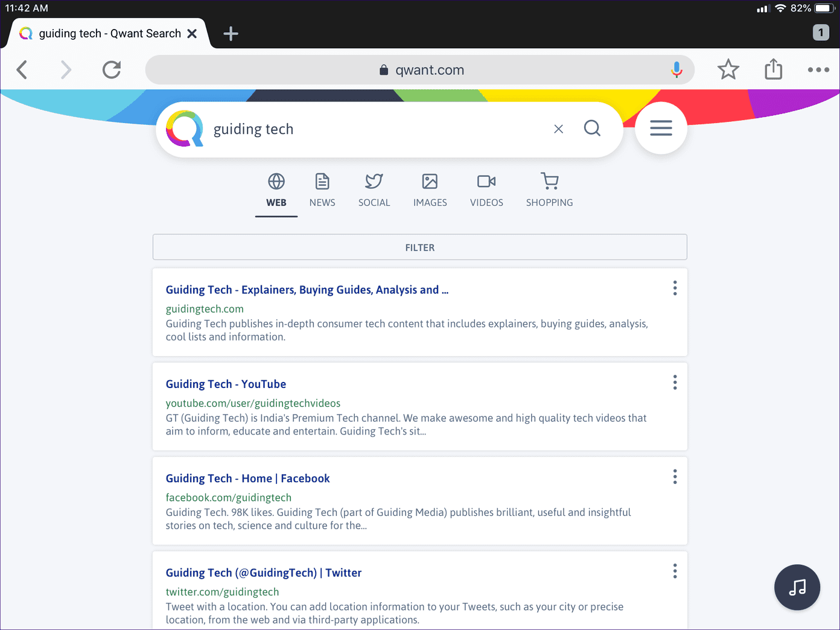The width and height of the screenshot is (840, 630).
Task: Bookmark page with the star icon
Action: pos(728,70)
